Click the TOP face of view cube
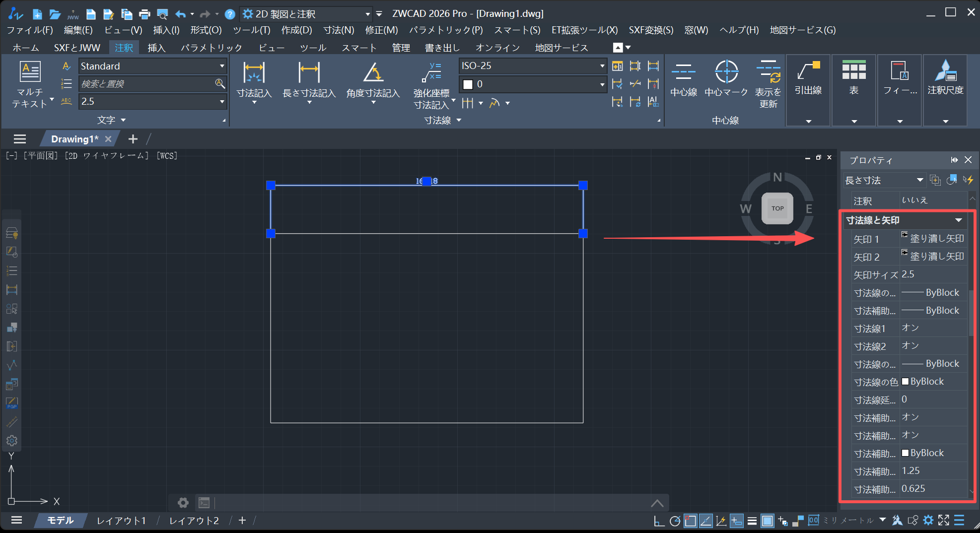The height and width of the screenshot is (533, 980). 777,208
